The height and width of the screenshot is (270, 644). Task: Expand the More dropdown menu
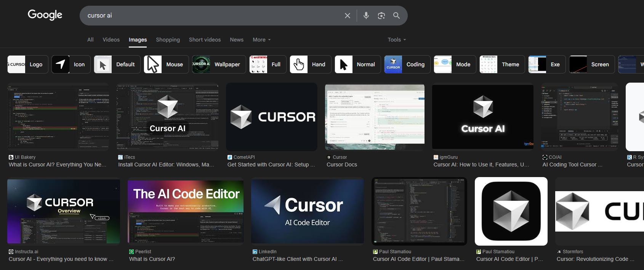(261, 40)
